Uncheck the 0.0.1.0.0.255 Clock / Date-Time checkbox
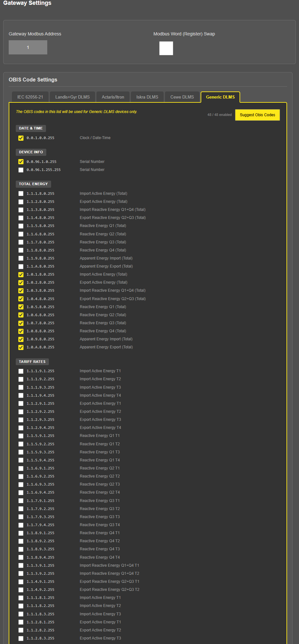The image size is (299, 644). click(x=21, y=138)
